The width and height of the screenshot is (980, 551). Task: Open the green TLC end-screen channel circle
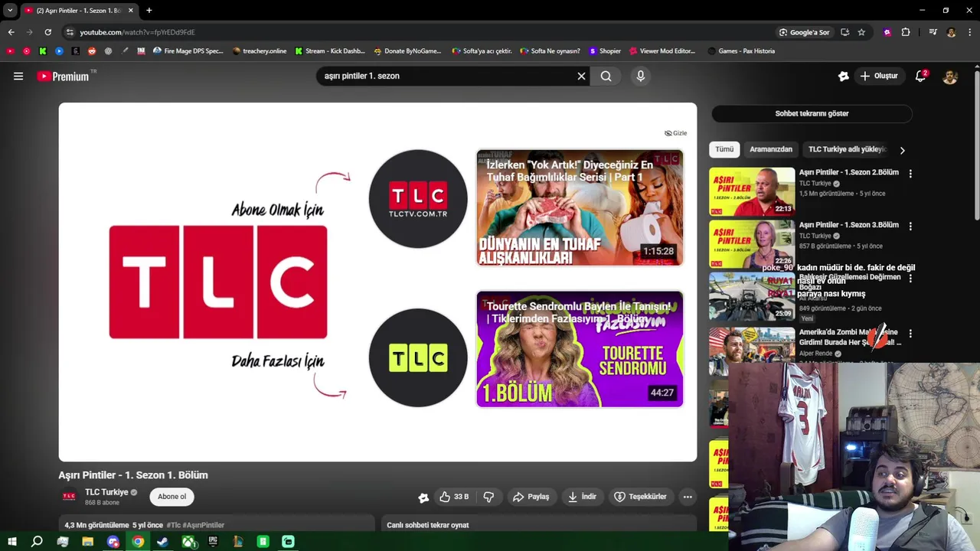pos(418,357)
